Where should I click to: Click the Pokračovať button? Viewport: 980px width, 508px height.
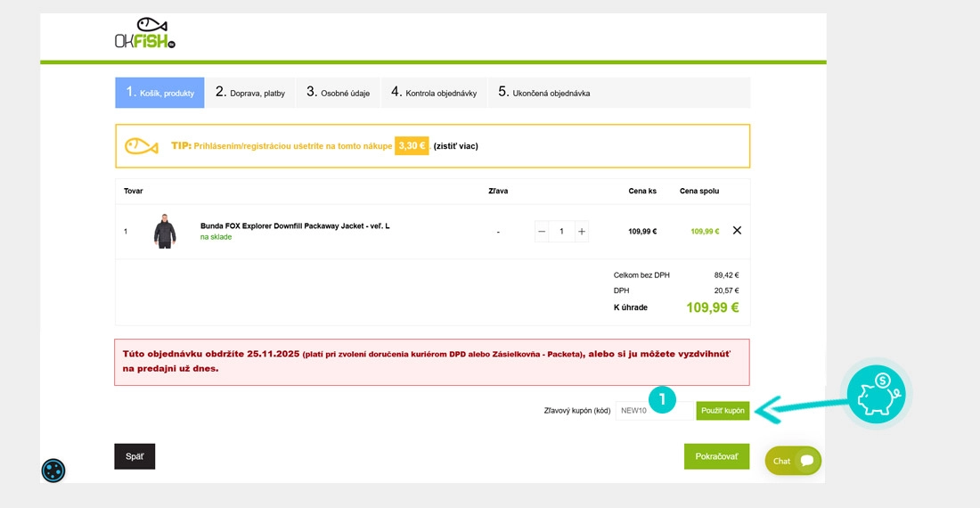pyautogui.click(x=716, y=457)
